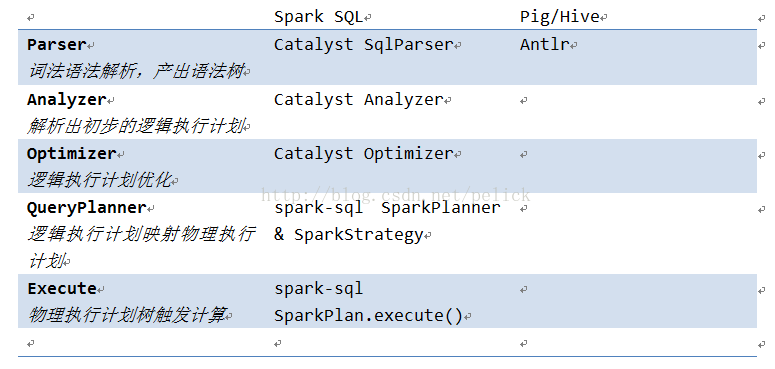Select the Analyzer row label

(x=67, y=100)
